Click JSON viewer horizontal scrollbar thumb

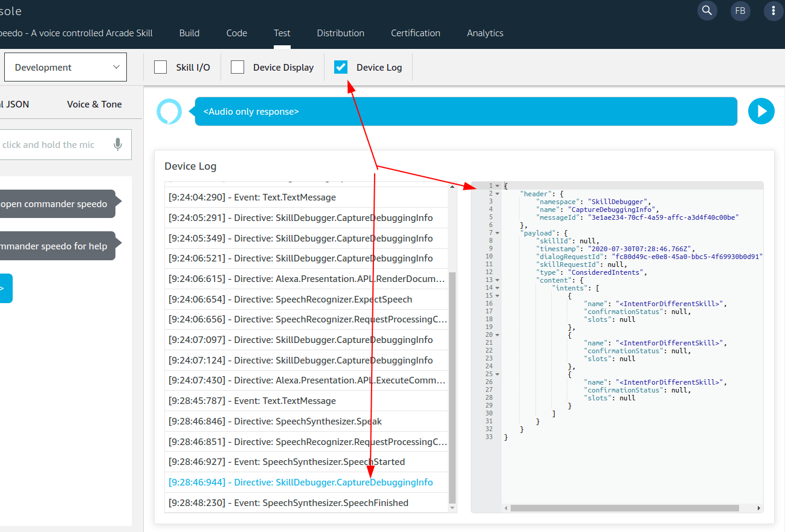(x=625, y=508)
